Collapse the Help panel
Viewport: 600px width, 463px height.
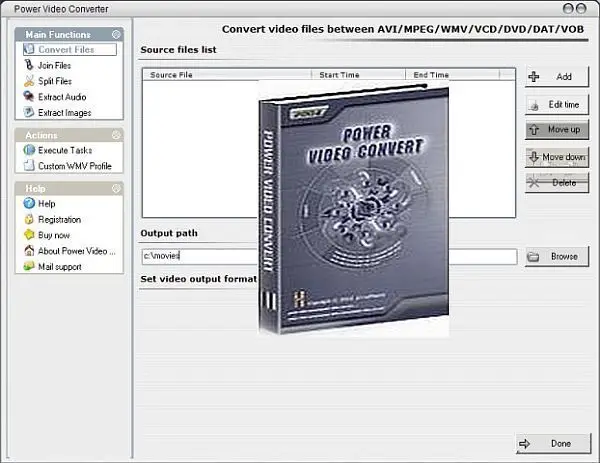tap(116, 188)
